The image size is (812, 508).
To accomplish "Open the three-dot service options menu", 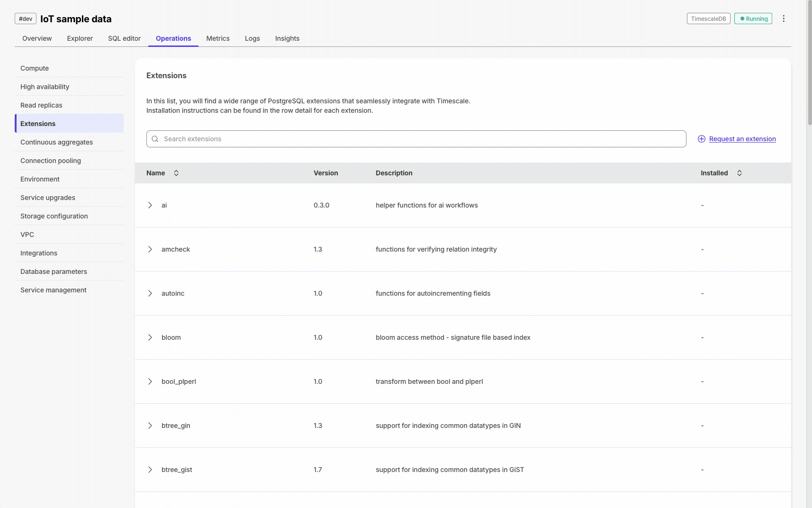I will 784,18.
